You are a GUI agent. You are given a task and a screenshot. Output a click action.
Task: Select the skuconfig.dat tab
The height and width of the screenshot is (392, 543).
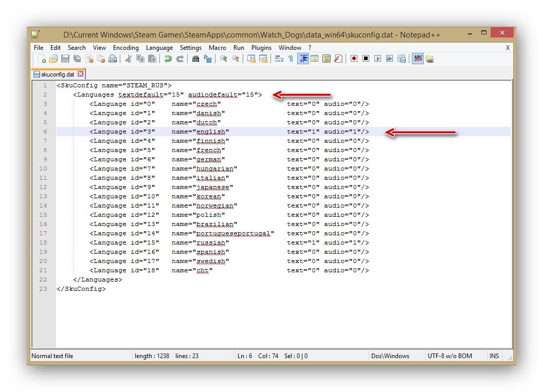click(57, 74)
